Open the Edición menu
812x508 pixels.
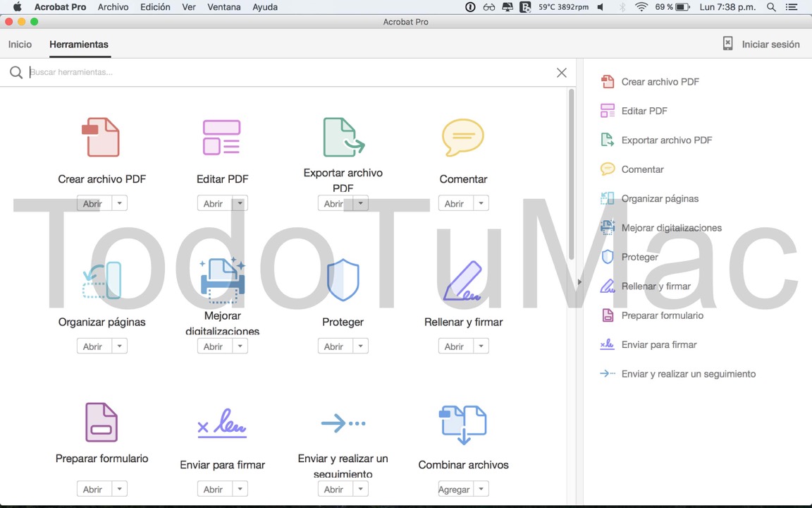[155, 7]
